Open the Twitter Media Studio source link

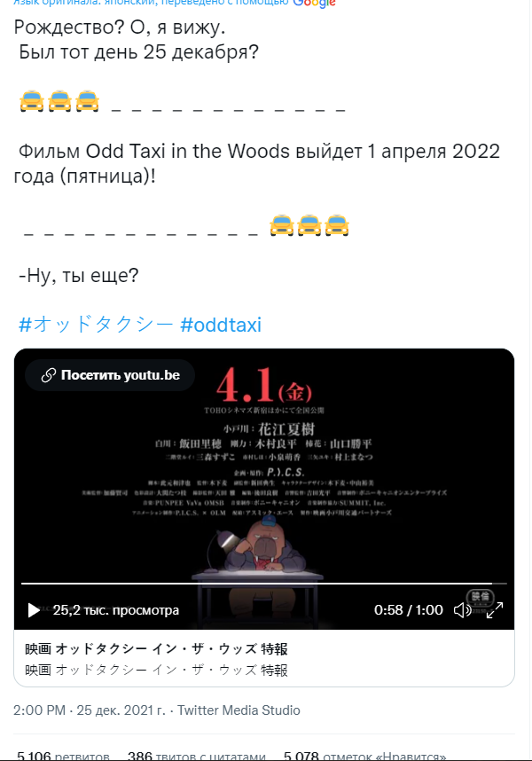click(239, 710)
